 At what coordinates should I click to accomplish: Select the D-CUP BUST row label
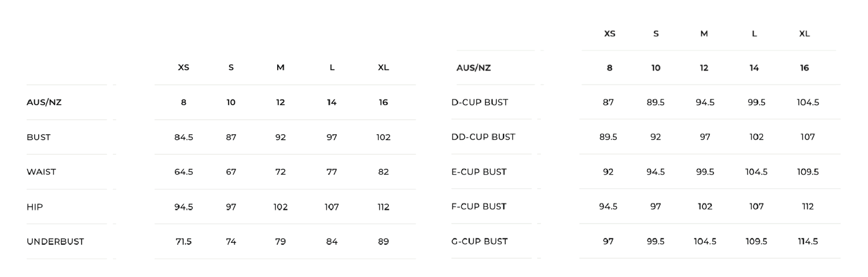[479, 102]
